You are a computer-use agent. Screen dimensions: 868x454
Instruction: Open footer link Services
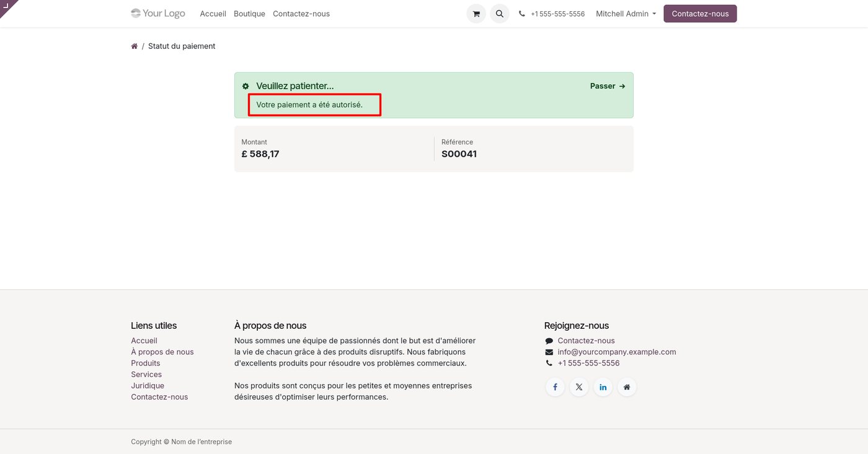tap(146, 374)
